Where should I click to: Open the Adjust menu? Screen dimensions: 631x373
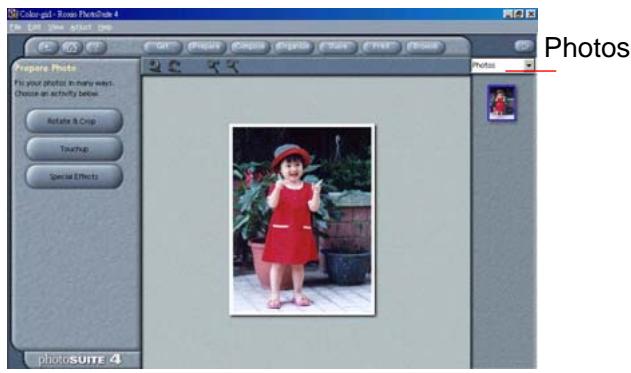coord(80,27)
